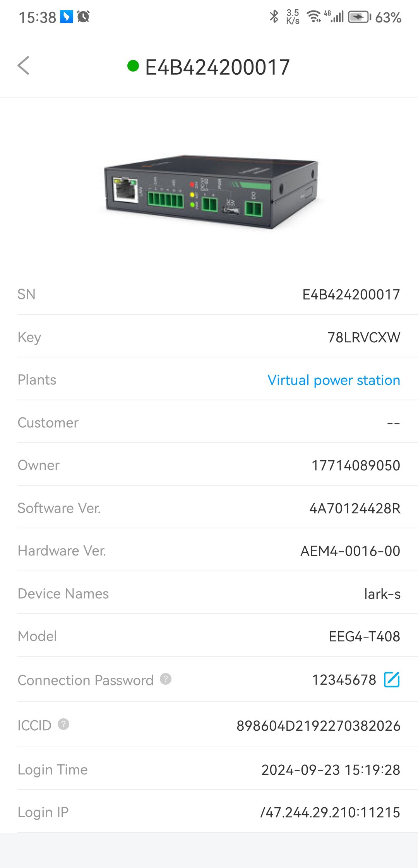Tap the device product image
Image resolution: width=418 pixels, height=868 pixels.
pos(211,191)
